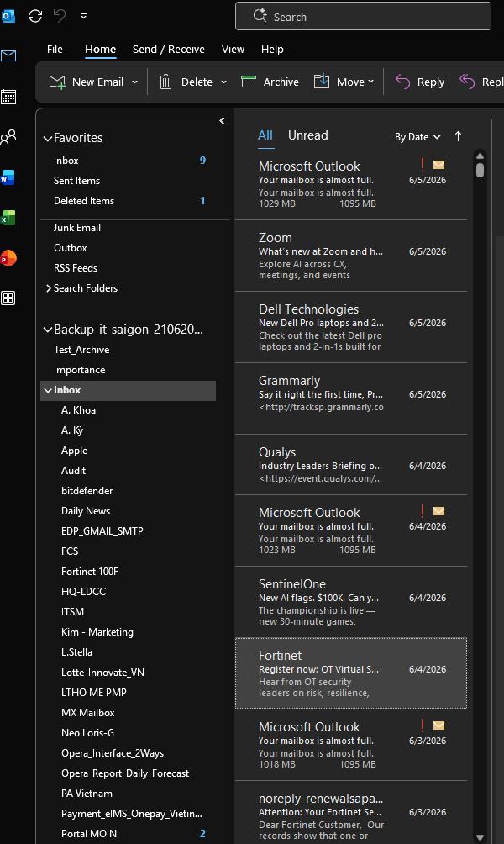Viewport: 504px width, 844px height.
Task: Open Favorites Inbox with 9 unread
Action: [129, 161]
